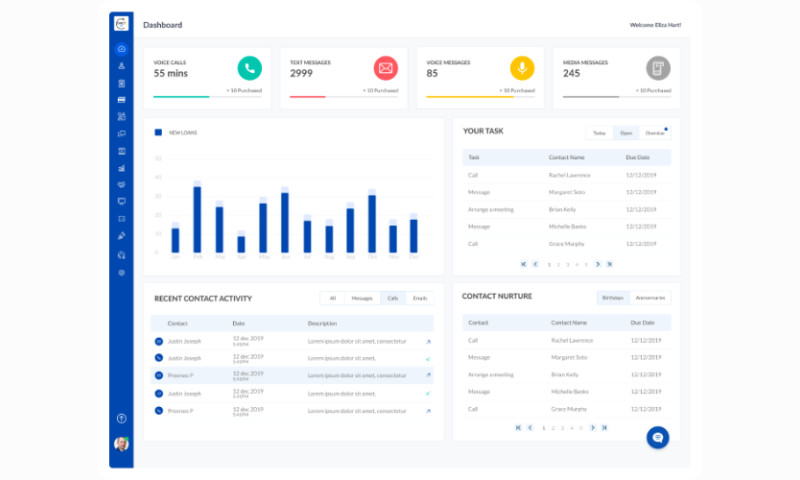The image size is (800, 480).
Task: Go to previous page in Contact Nurture pagination
Action: click(x=530, y=427)
